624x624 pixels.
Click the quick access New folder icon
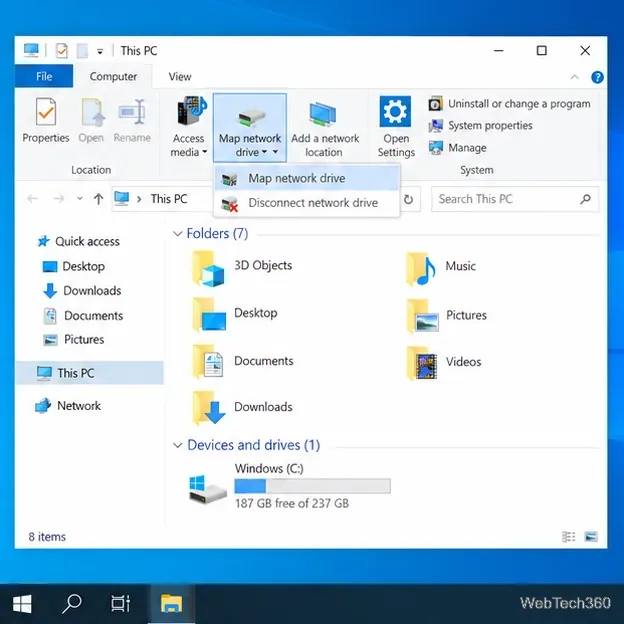click(x=82, y=51)
